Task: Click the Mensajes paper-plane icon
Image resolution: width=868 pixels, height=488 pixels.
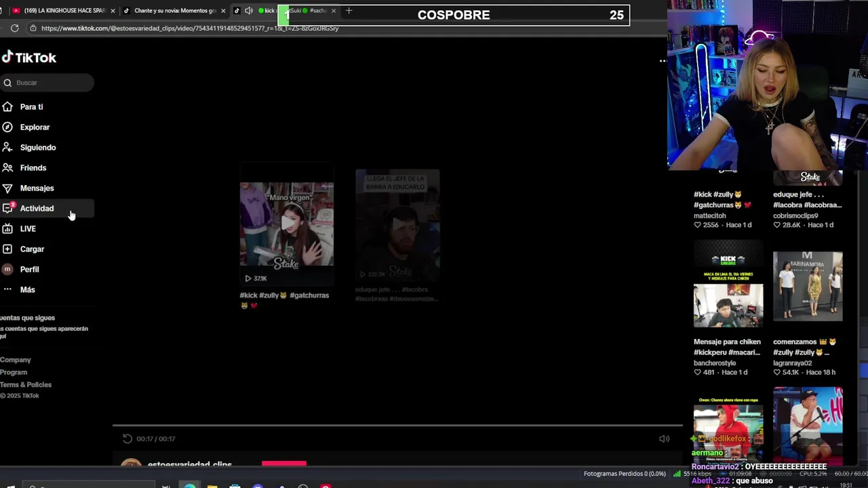Action: click(7, 188)
